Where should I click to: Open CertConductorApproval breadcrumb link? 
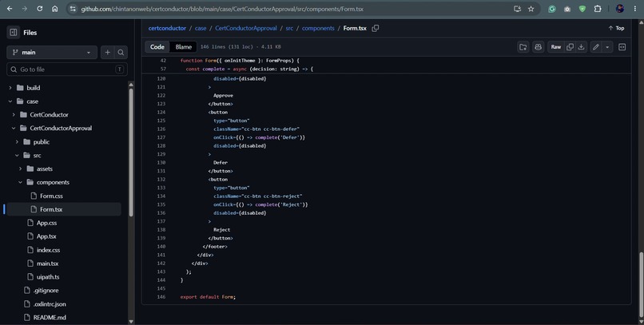pos(246,28)
